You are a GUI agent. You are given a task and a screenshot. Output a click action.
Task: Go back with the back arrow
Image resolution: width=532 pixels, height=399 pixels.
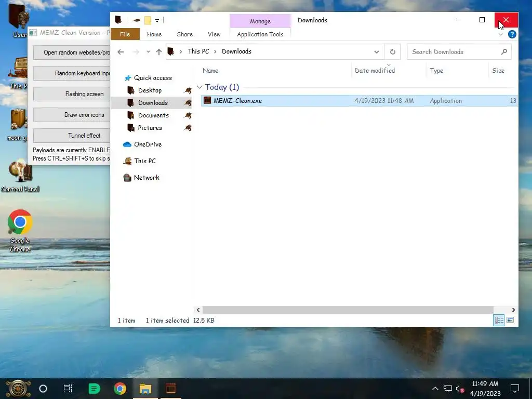121,52
